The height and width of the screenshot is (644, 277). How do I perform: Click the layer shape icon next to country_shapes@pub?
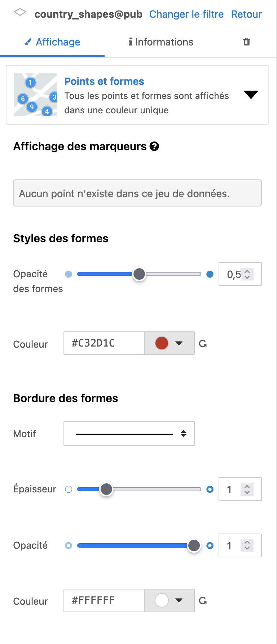coord(20,13)
